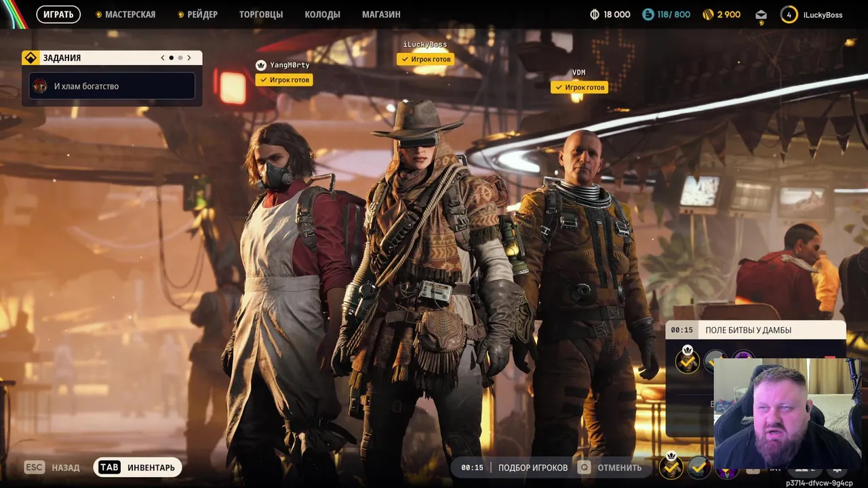Click the gold striped currency icon by 2 900
Image resolution: width=868 pixels, height=488 pixels.
pyautogui.click(x=708, y=14)
